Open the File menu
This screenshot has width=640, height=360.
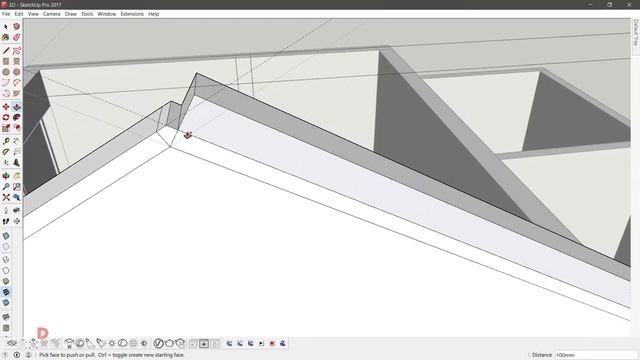pos(6,14)
